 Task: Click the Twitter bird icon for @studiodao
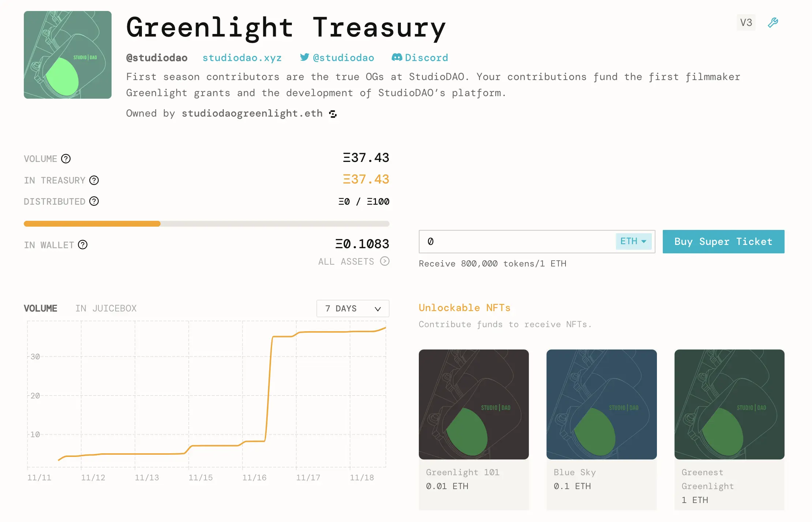pos(304,57)
